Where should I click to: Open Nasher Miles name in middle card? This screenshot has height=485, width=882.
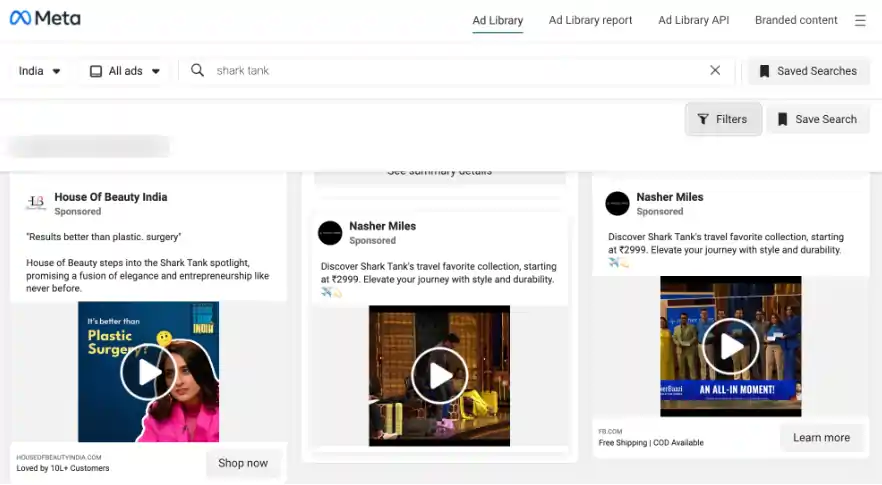(382, 226)
